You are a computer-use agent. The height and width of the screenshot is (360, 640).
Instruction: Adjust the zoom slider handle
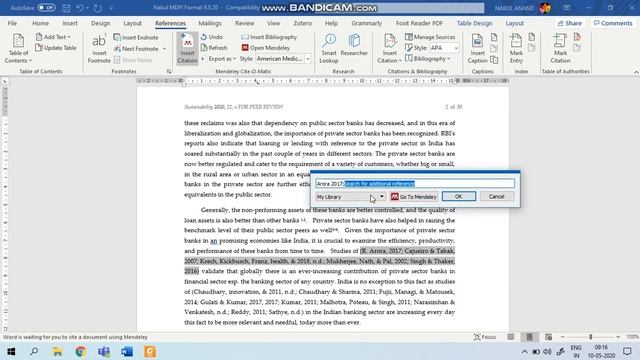(591, 337)
